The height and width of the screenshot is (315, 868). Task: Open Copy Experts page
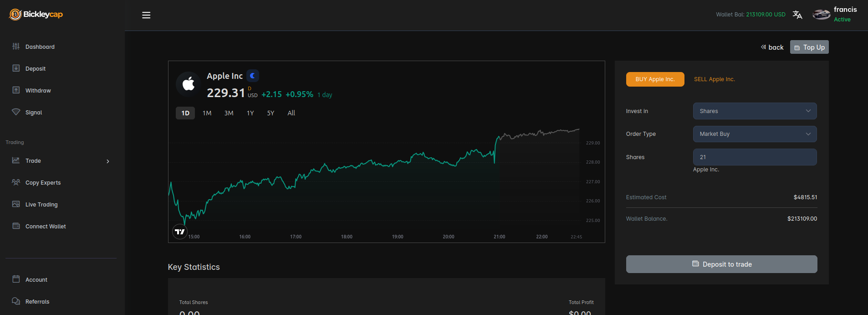[43, 182]
